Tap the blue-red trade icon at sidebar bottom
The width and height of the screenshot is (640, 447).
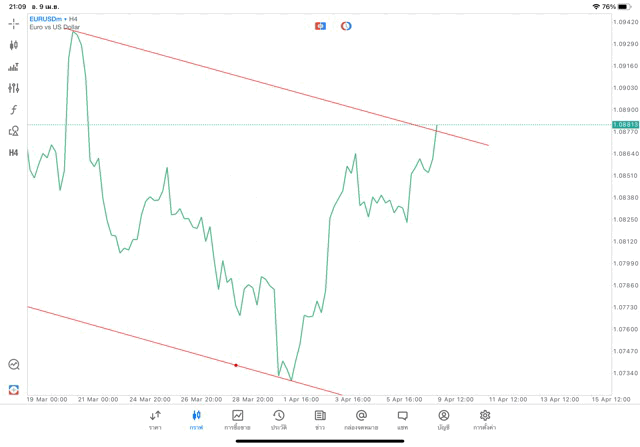pos(14,388)
